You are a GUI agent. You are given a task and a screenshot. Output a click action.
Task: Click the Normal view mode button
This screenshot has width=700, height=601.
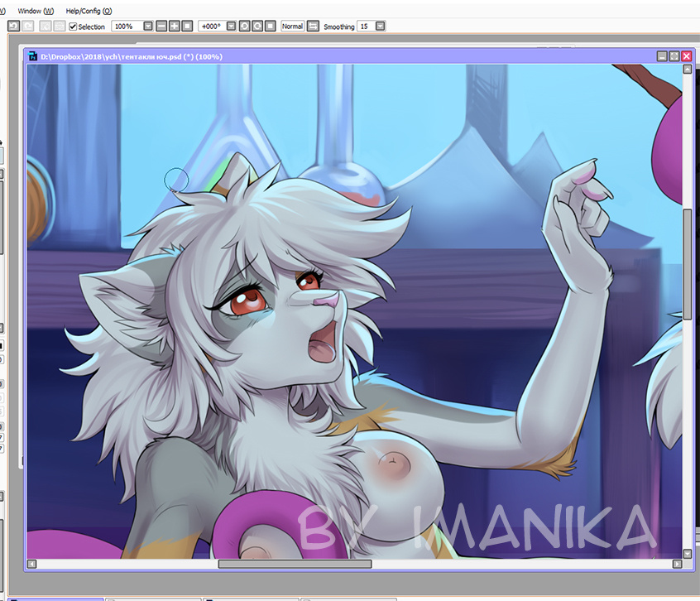coord(292,26)
